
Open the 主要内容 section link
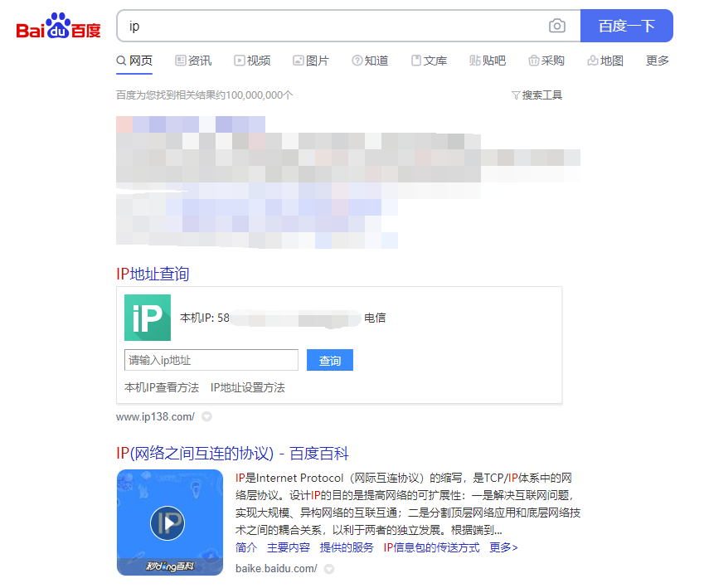pyautogui.click(x=289, y=547)
